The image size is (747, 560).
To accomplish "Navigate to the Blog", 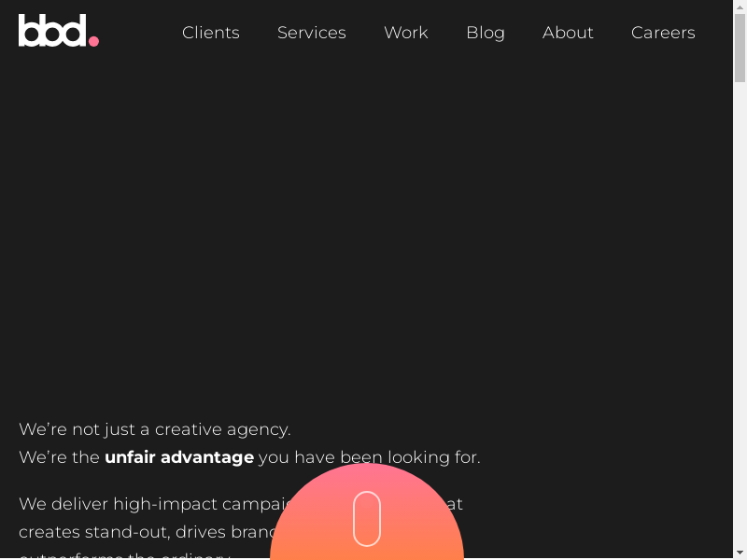I will click(x=485, y=33).
